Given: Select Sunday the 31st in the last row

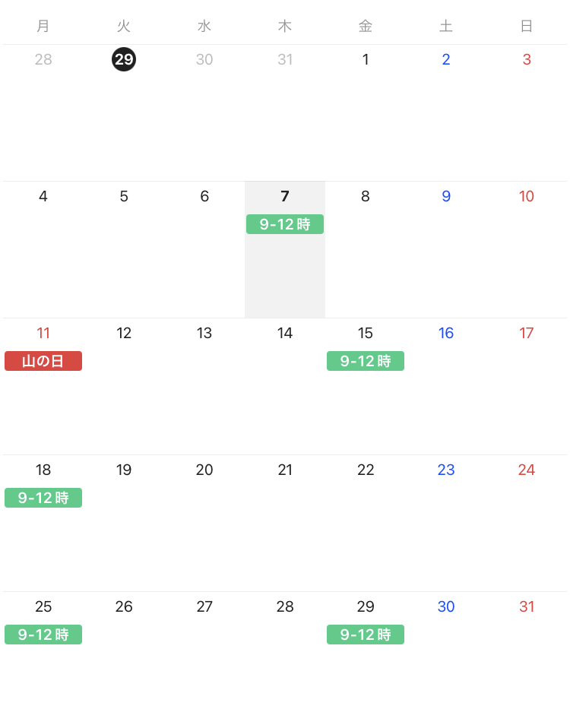Looking at the screenshot, I should [527, 606].
